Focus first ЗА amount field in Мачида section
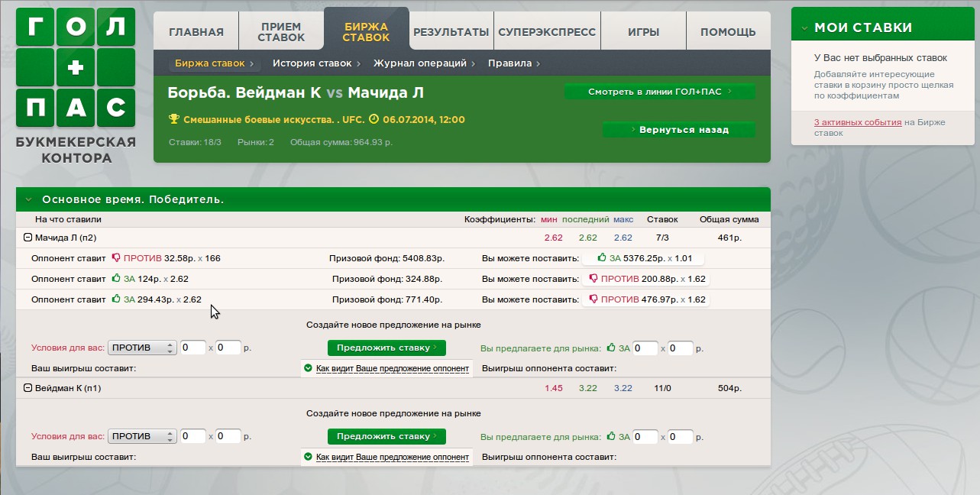Image resolution: width=980 pixels, height=495 pixels. pyautogui.click(x=645, y=348)
